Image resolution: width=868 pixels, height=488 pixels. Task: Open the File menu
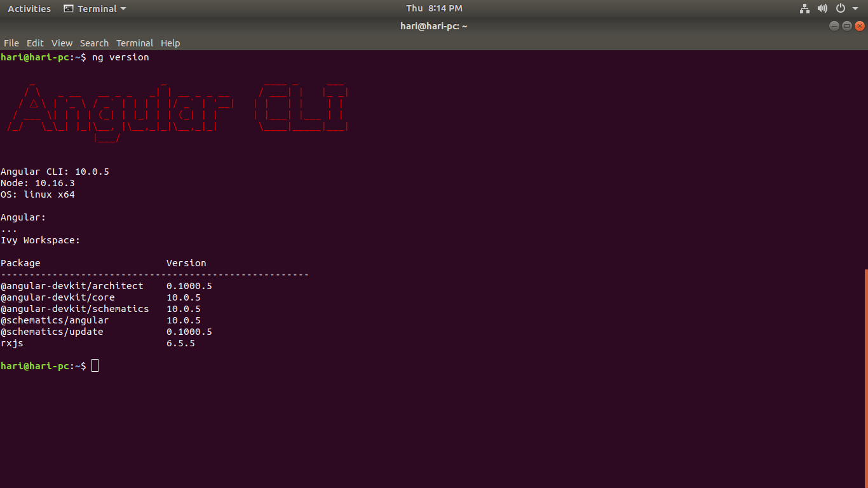pyautogui.click(x=11, y=43)
